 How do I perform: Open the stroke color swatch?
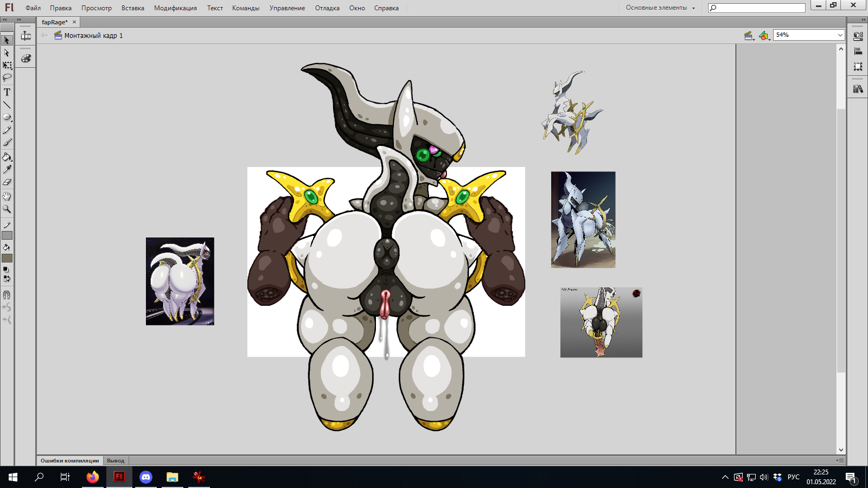coord(7,235)
